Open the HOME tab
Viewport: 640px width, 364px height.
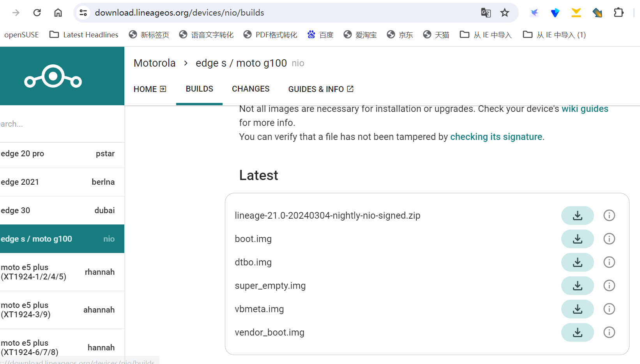[x=150, y=89]
